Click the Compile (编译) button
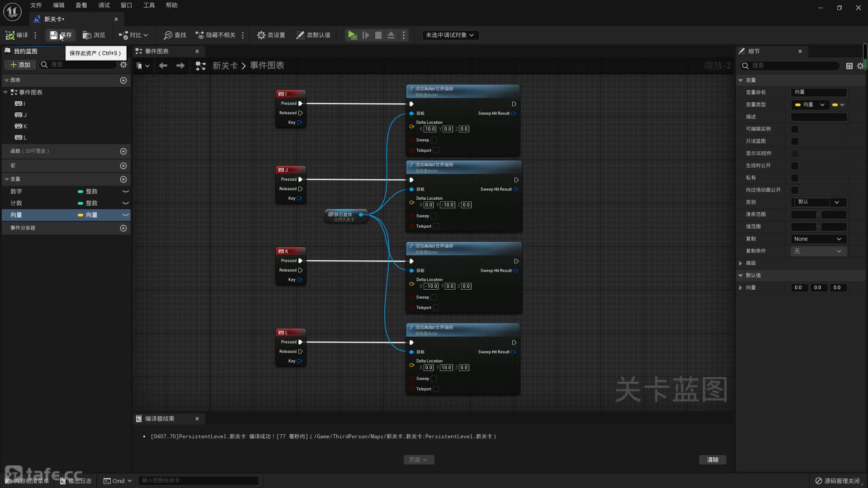The height and width of the screenshot is (488, 868). pos(16,35)
